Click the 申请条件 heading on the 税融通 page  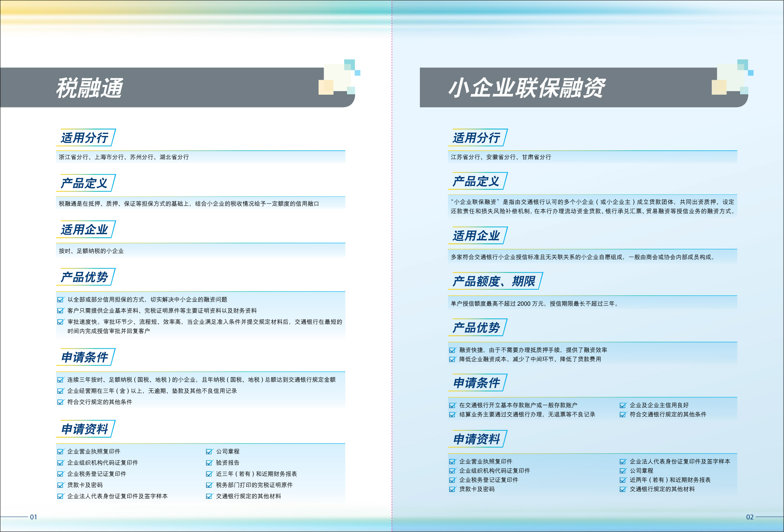click(85, 357)
